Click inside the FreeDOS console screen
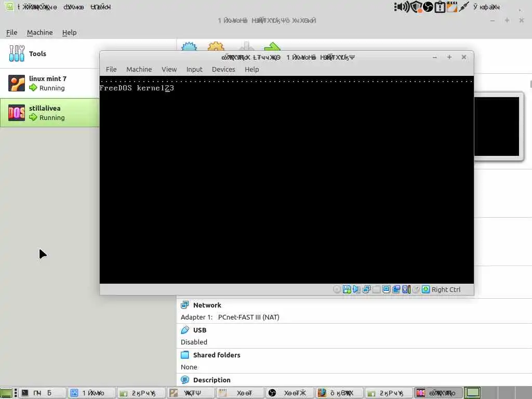Screen dimensions: 532x399 [287, 180]
